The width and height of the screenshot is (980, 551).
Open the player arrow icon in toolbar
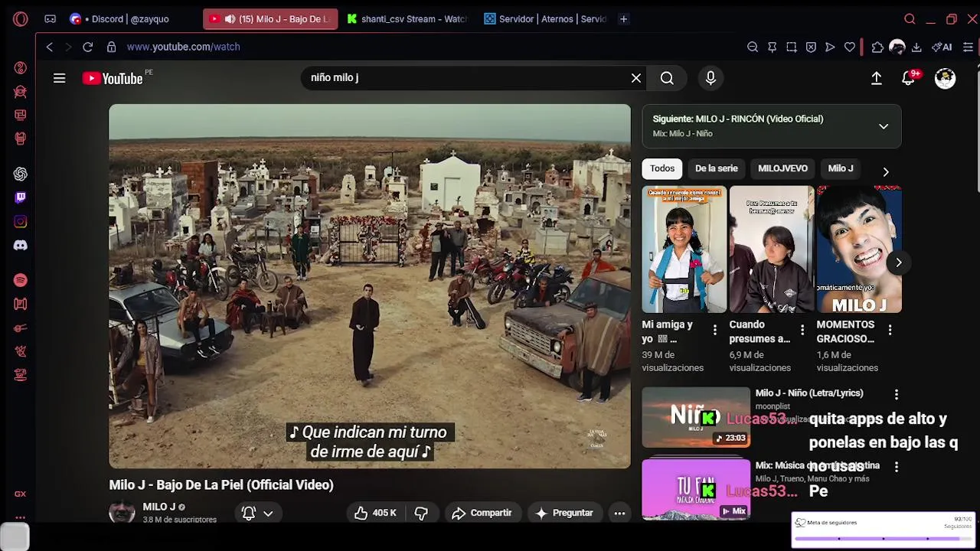[x=830, y=47]
